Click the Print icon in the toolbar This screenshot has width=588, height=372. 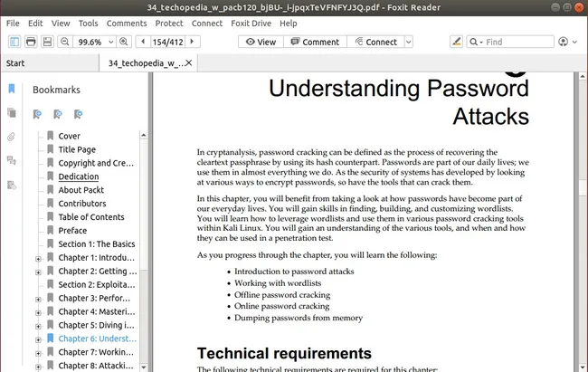coord(31,42)
